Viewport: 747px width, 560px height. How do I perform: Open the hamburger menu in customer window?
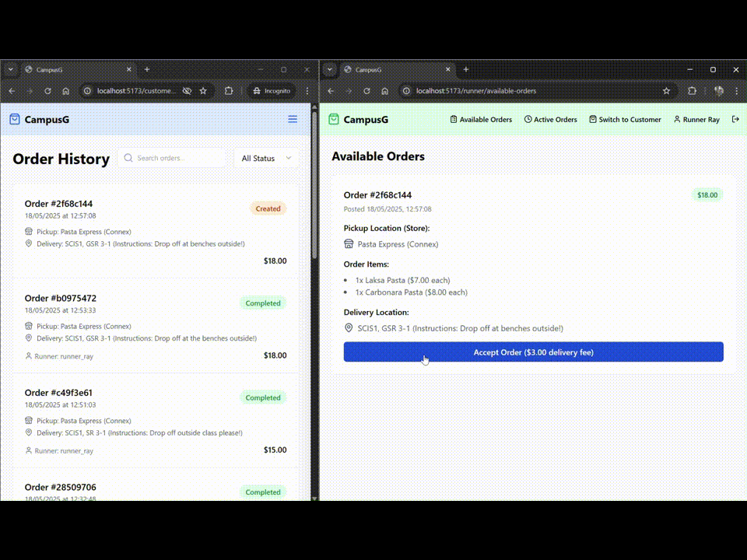click(x=293, y=119)
